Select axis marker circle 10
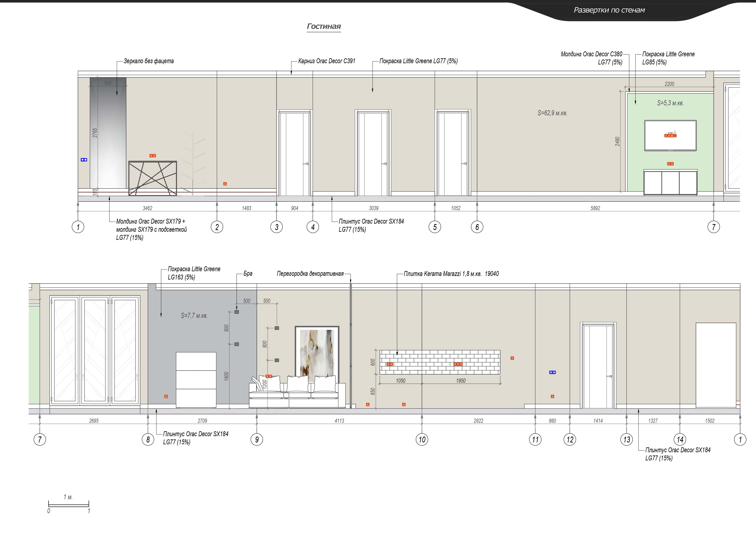This screenshot has height=534, width=756. coord(422,439)
